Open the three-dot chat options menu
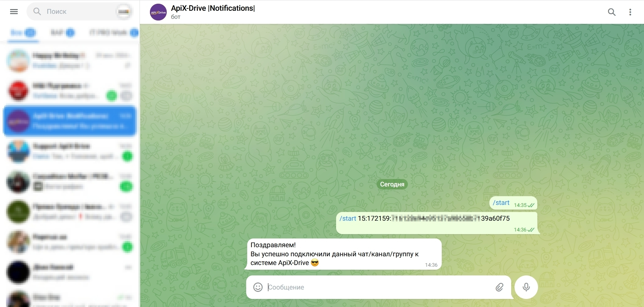Screen dimensions: 644x307 coord(630,12)
